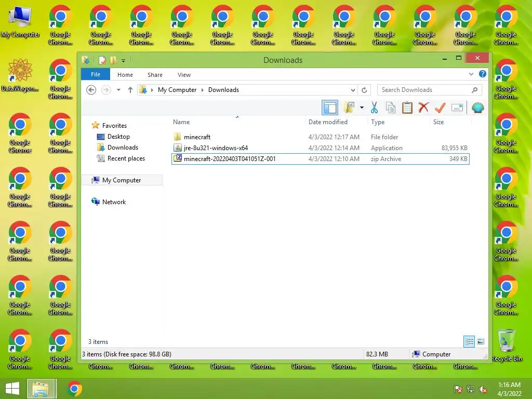Select Network in the navigation pane
The image size is (532, 399).
114,202
